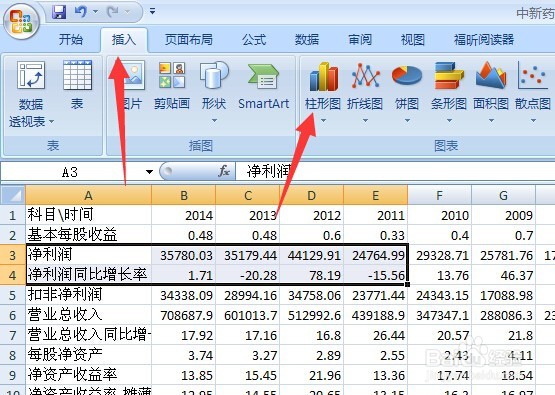Open the 福昕阅读器 tab
555x395 pixels.
pyautogui.click(x=484, y=39)
